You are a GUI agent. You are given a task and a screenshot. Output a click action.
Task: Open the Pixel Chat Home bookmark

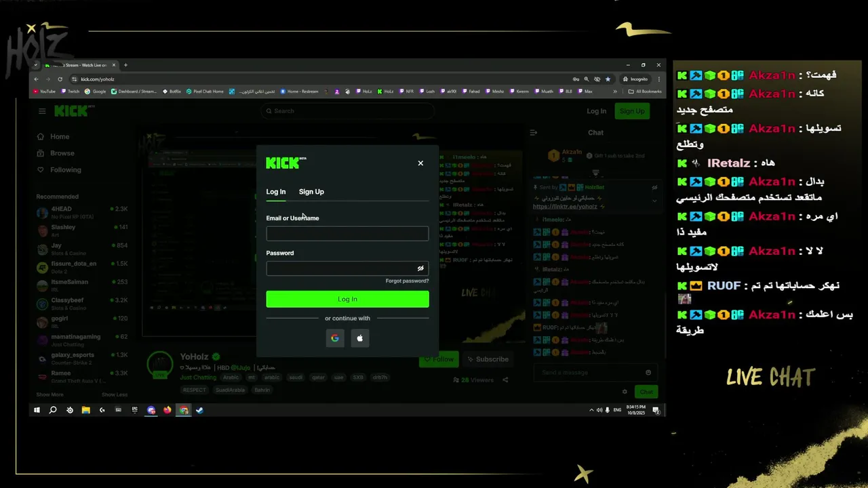(205, 91)
